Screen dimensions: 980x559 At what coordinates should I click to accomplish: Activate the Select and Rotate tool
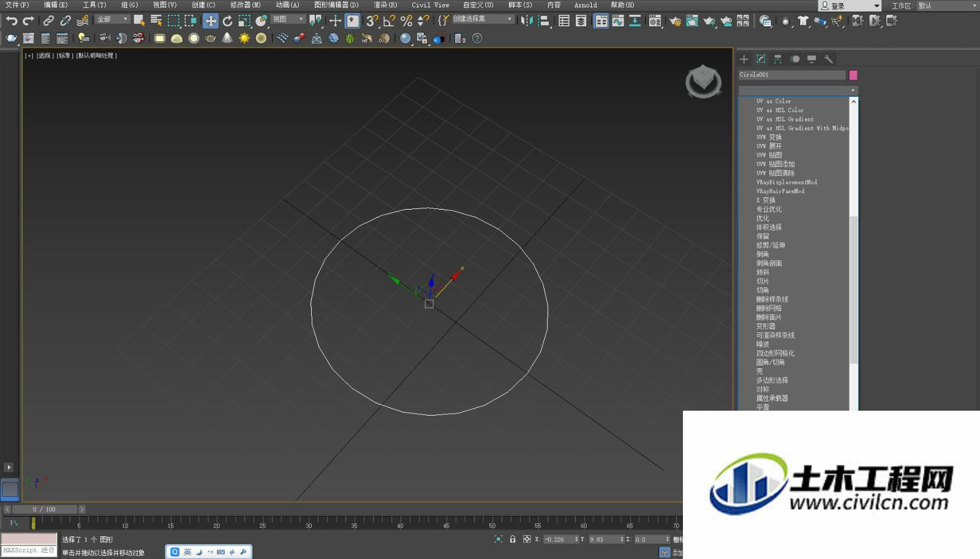point(227,21)
